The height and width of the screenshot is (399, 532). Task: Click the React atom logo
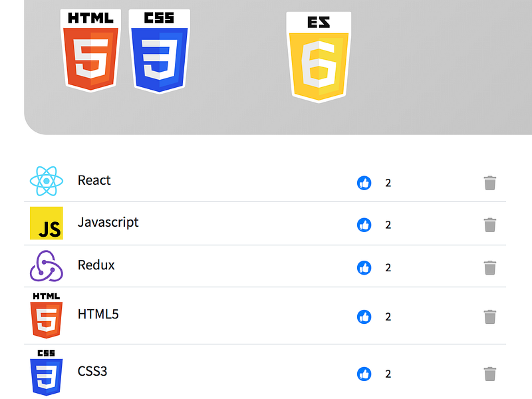pyautogui.click(x=46, y=181)
